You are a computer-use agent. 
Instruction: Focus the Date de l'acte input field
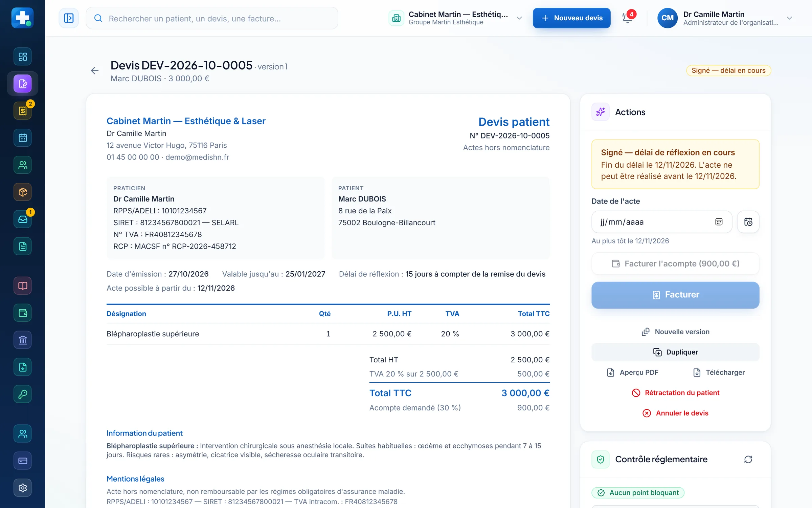tap(662, 222)
